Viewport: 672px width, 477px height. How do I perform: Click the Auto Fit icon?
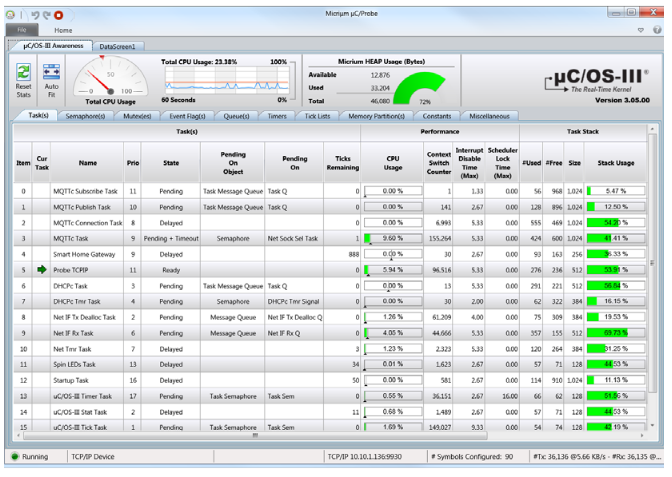(51, 72)
